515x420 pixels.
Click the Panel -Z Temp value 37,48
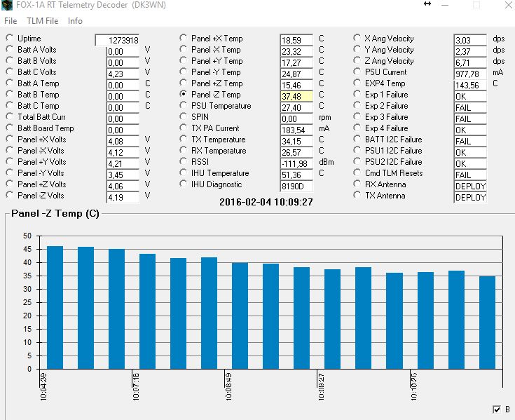296,96
